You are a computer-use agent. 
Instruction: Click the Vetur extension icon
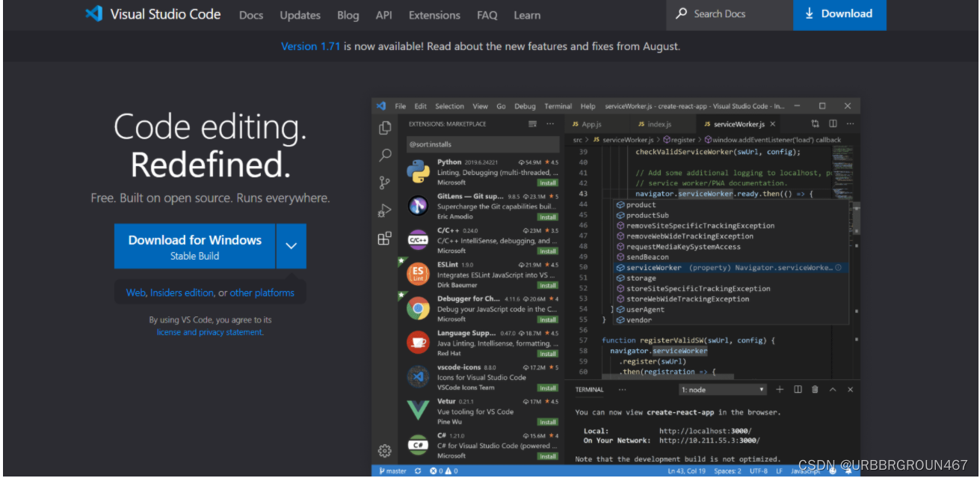[418, 411]
